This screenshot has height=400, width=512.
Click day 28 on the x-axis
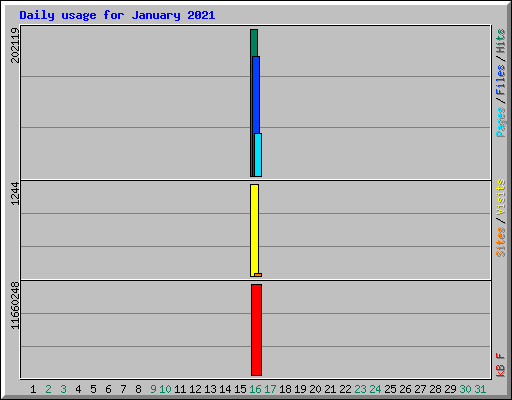click(x=435, y=389)
